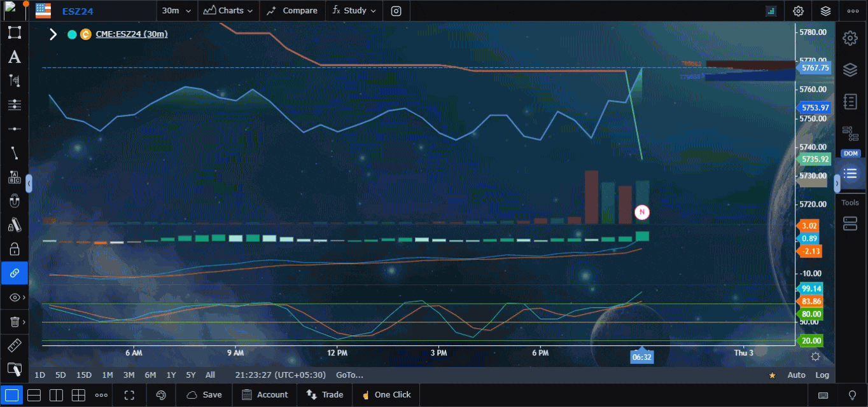Expand the Charts dropdown
Screen dimensions: 868x407
(x=227, y=11)
